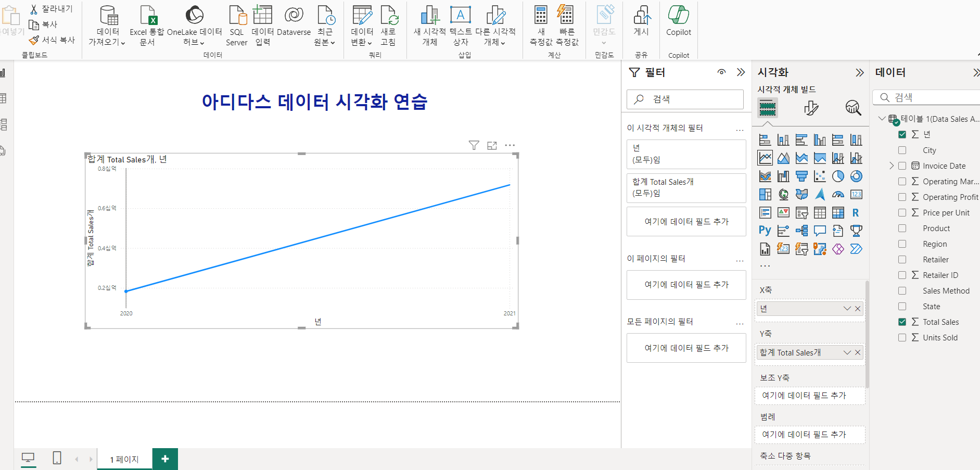Choose the Python visual
This screenshot has height=470, width=980.
click(x=765, y=231)
